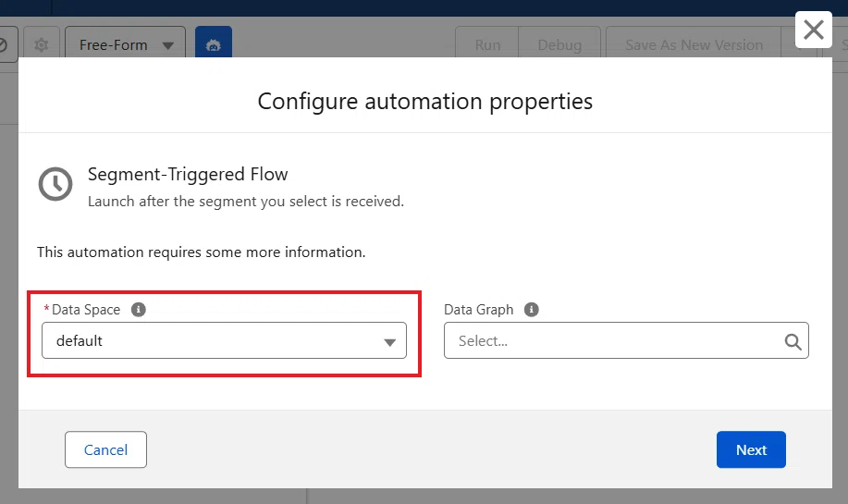Click the settings gear icon in toolbar
The image size is (848, 504).
pos(41,45)
